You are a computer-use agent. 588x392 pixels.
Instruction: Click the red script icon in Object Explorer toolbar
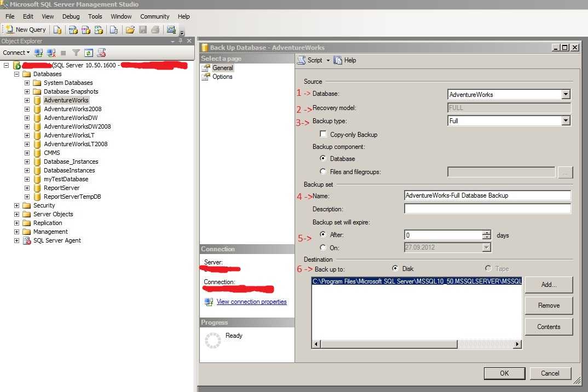click(x=101, y=53)
